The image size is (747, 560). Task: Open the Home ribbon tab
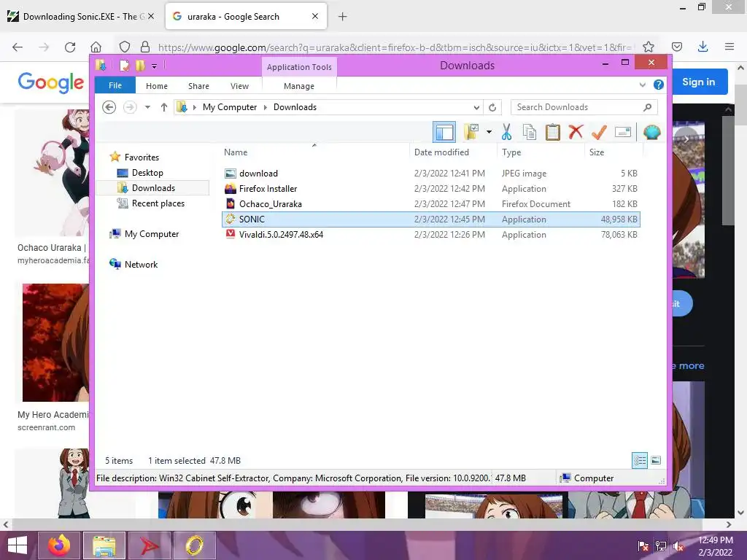pyautogui.click(x=157, y=86)
